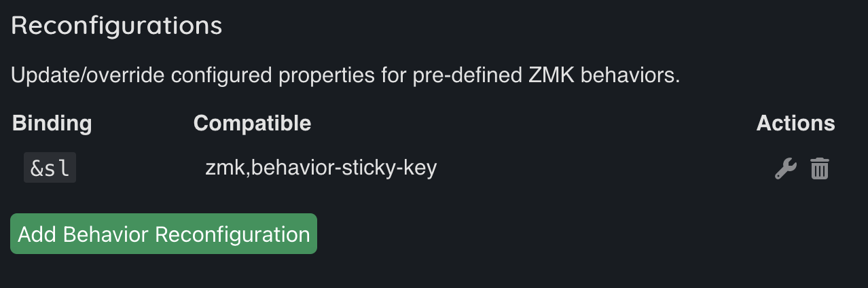
Task: Click the Actions column header
Action: coord(795,123)
